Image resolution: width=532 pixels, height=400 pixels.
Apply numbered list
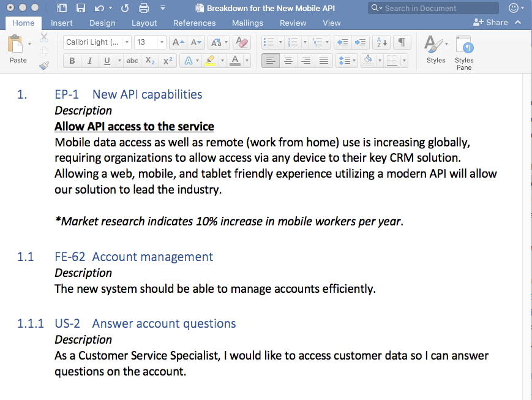pyautogui.click(x=293, y=42)
